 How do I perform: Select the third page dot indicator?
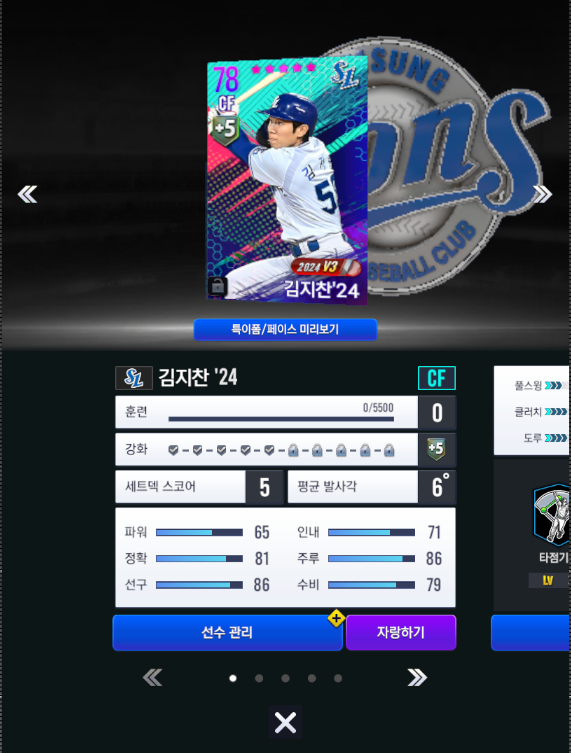point(285,678)
